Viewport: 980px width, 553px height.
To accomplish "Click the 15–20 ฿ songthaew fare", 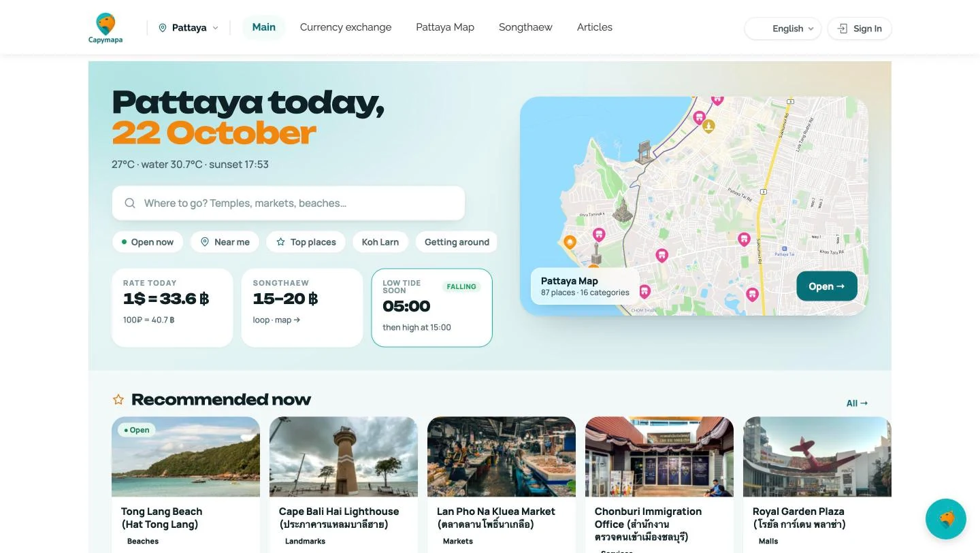I will click(286, 299).
